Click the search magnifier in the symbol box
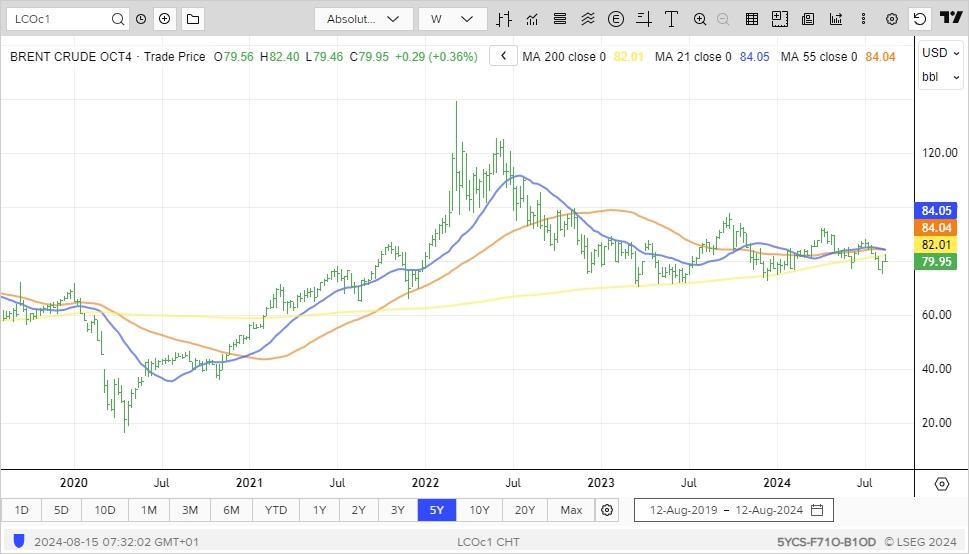The width and height of the screenshot is (969, 554). pos(117,19)
